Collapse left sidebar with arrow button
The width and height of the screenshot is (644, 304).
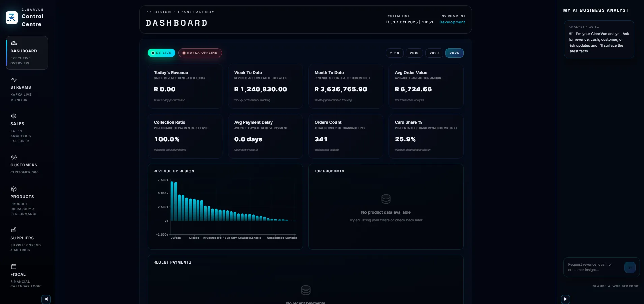coord(46,299)
